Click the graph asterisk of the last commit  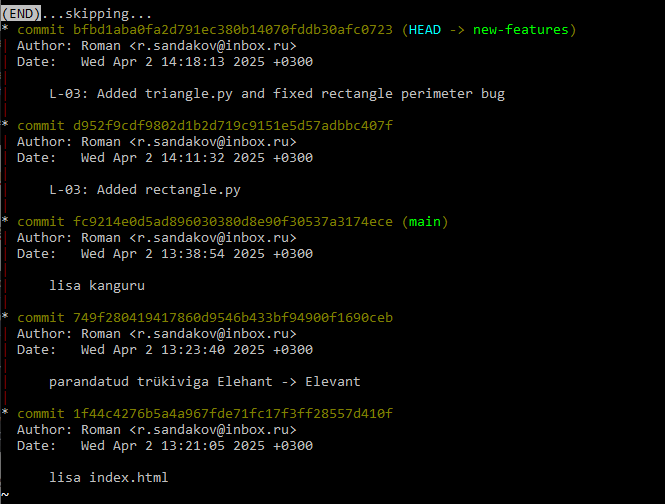click(5, 412)
